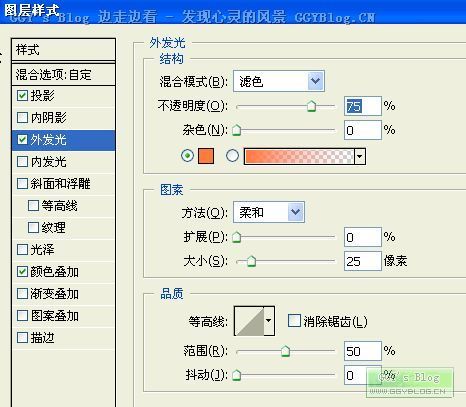Open the 混合模式 dropdown showing 滤色

pyautogui.click(x=279, y=81)
